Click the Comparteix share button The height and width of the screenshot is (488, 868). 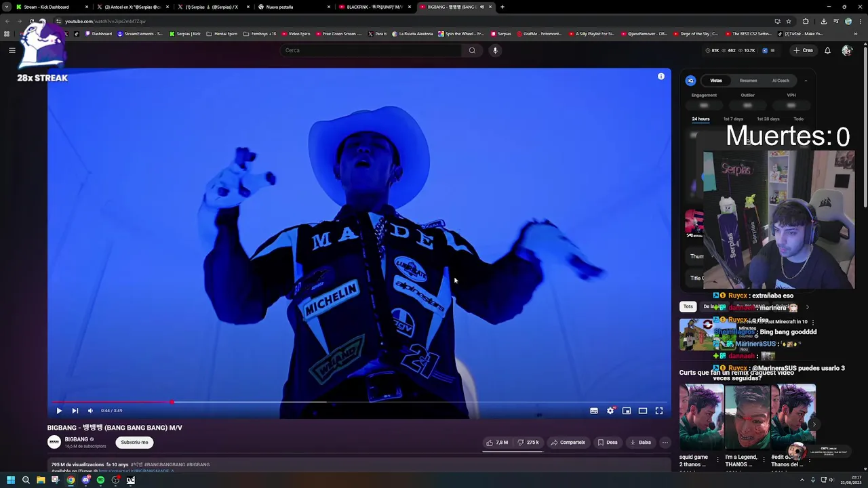pos(568,443)
